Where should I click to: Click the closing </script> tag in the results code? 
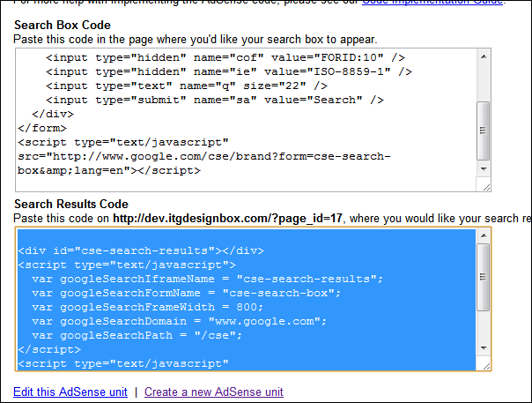click(49, 350)
